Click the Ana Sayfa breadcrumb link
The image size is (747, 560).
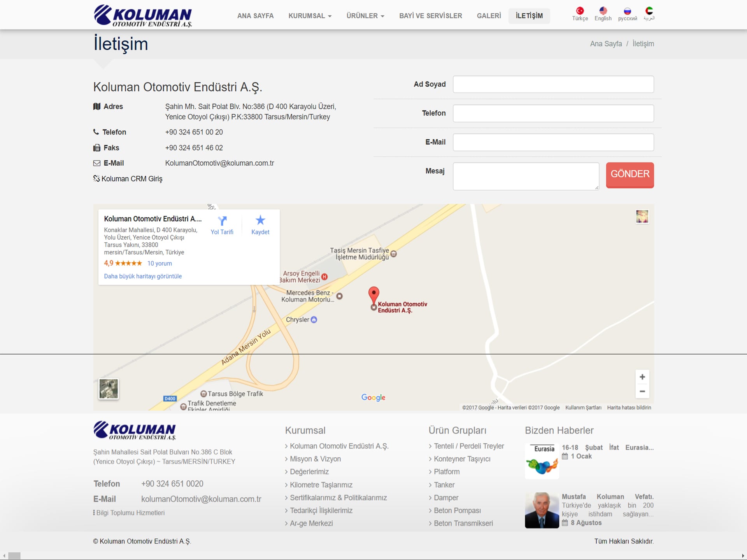coord(606,44)
